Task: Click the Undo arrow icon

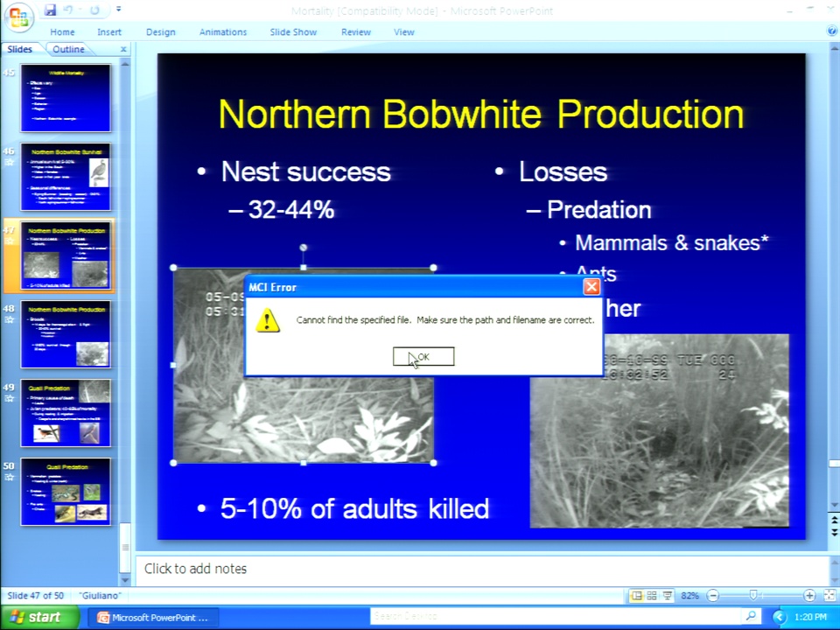Action: click(68, 10)
